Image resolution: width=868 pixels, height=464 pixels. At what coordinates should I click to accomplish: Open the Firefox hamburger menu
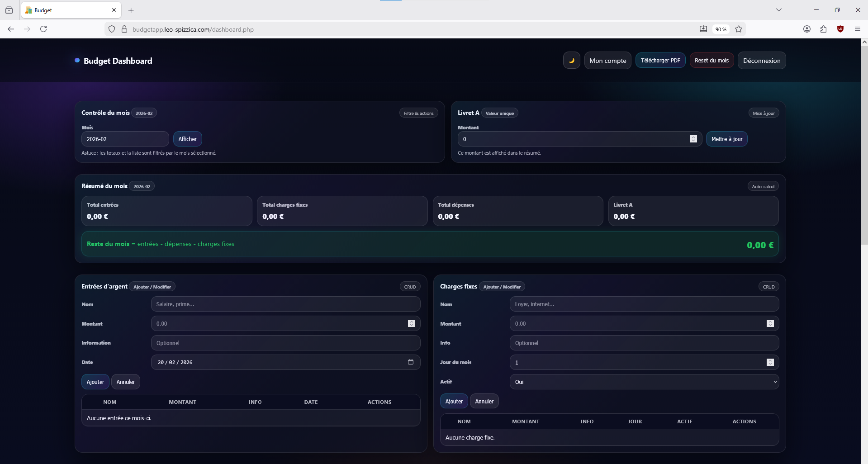[857, 29]
